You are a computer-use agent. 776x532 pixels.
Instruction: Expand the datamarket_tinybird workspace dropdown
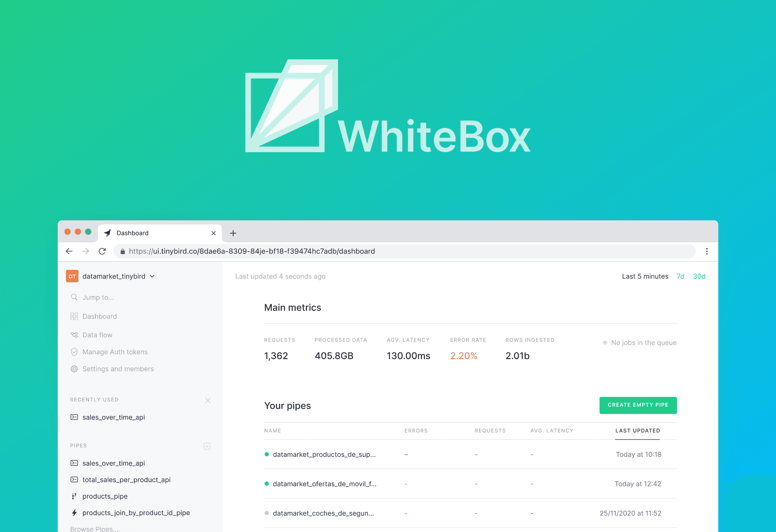pos(152,276)
